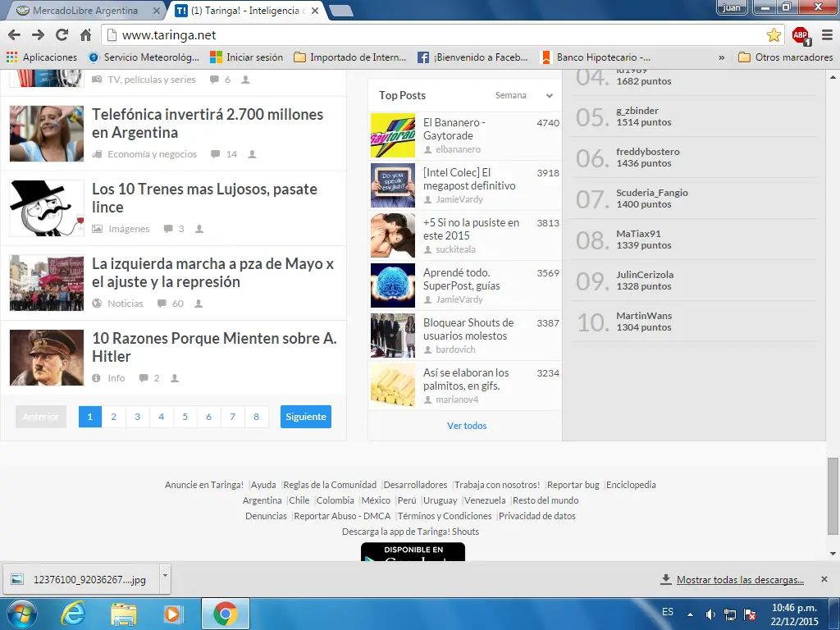The width and height of the screenshot is (840, 630).
Task: Open the Bienvenido a Facebook bookmark
Action: coord(473,57)
